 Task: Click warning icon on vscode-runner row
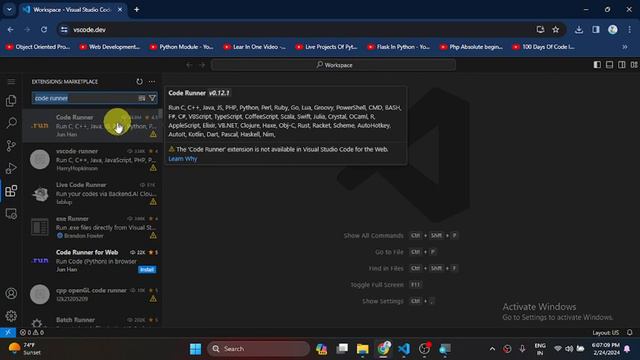click(x=153, y=168)
